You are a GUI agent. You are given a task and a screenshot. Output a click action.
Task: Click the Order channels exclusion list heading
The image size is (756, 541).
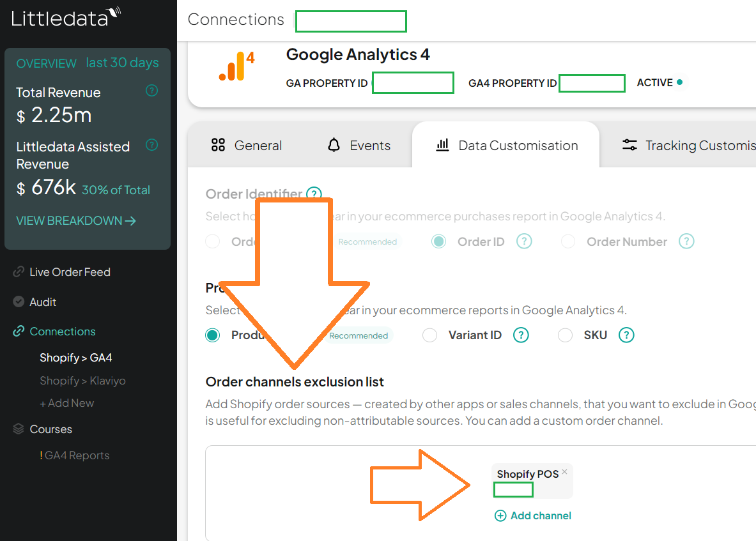(295, 381)
